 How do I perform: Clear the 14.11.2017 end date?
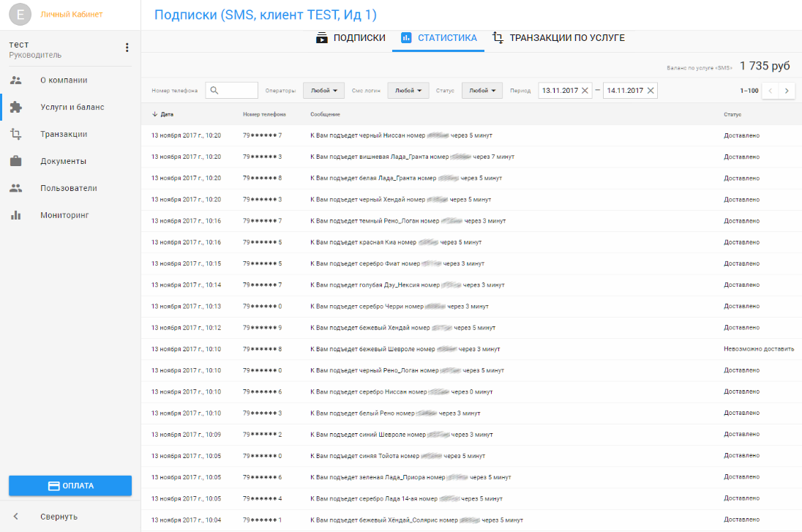click(650, 91)
